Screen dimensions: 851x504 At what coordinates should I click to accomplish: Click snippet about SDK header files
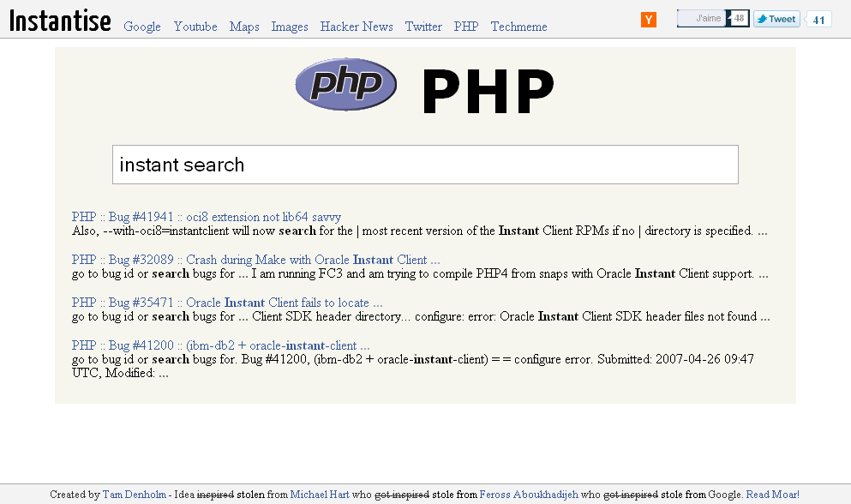pyautogui.click(x=421, y=316)
